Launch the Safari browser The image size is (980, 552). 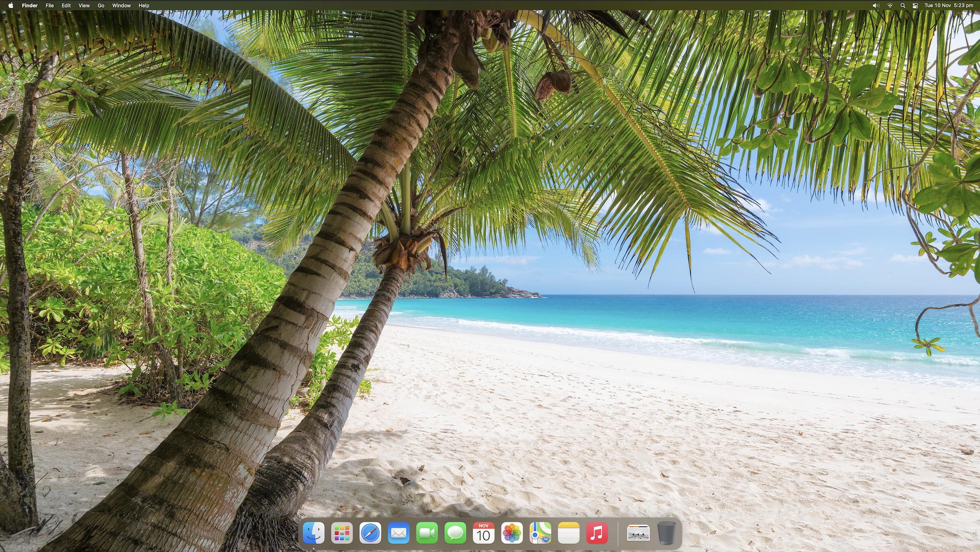[370, 533]
